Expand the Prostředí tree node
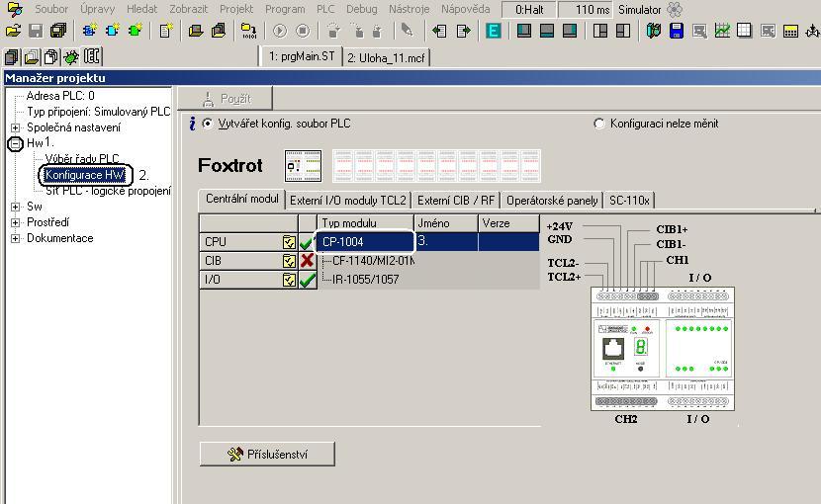Viewport: 821px width, 504px height. point(15,222)
